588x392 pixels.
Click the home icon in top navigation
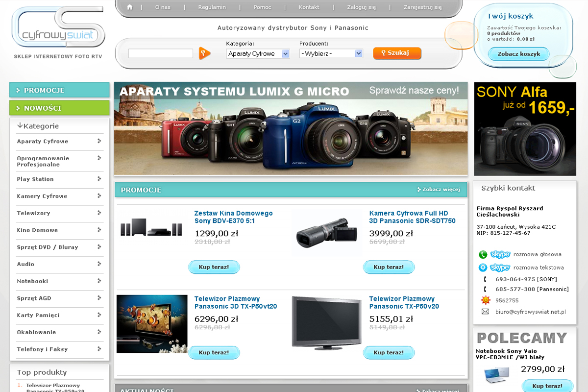(x=130, y=7)
